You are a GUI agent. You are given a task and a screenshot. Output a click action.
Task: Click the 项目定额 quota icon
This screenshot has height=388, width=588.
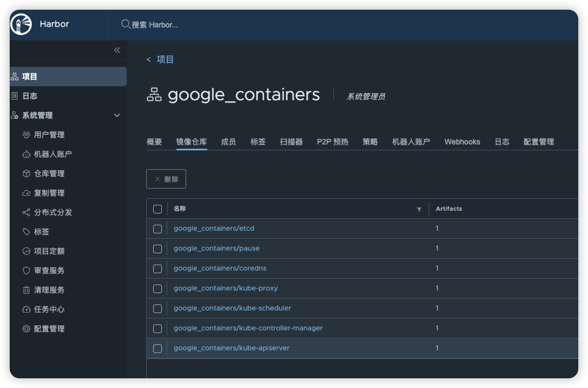tap(26, 251)
